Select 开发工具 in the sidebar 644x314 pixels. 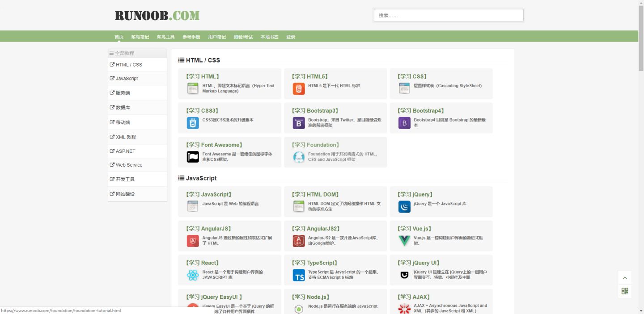pyautogui.click(x=137, y=179)
